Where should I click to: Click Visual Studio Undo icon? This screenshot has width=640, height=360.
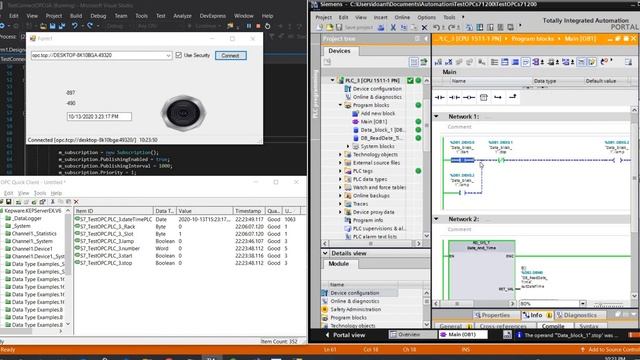click(x=74, y=26)
